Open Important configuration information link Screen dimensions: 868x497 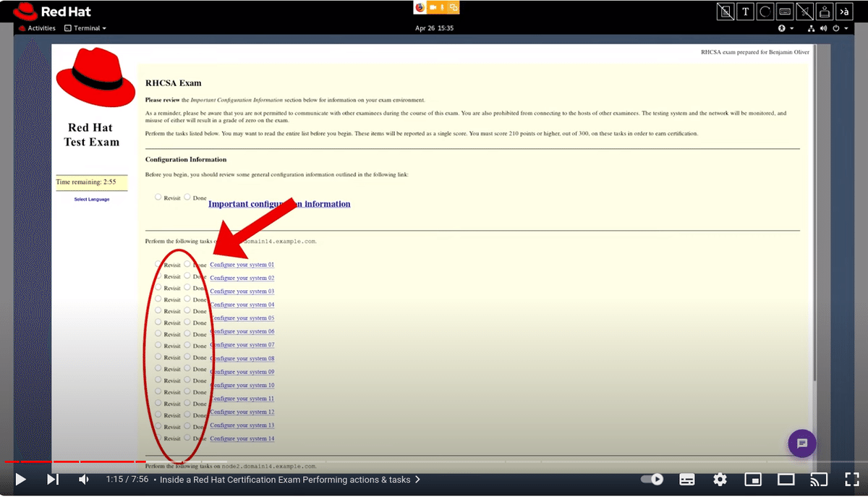pos(279,204)
